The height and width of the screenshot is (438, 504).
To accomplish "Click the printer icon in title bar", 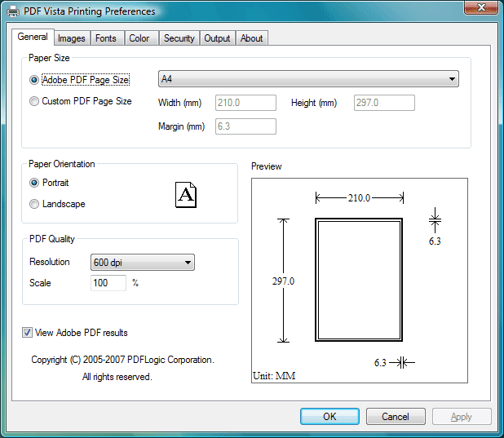I will 13,11.
